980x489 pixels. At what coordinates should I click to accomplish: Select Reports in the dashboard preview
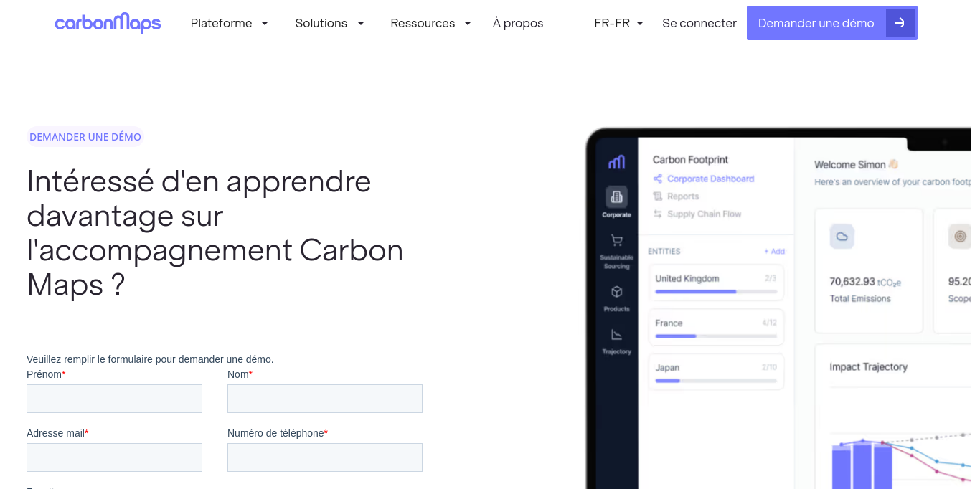click(676, 196)
